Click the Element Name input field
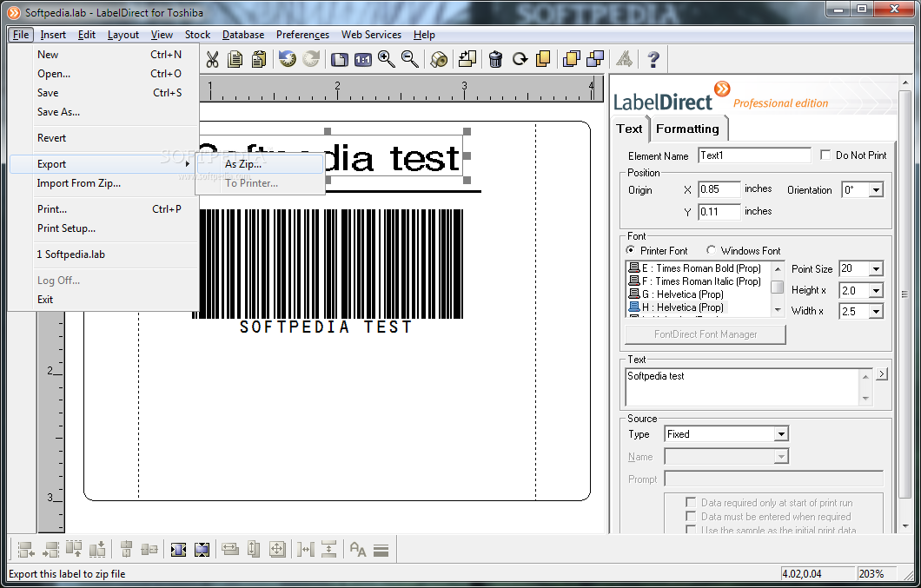 coord(754,155)
